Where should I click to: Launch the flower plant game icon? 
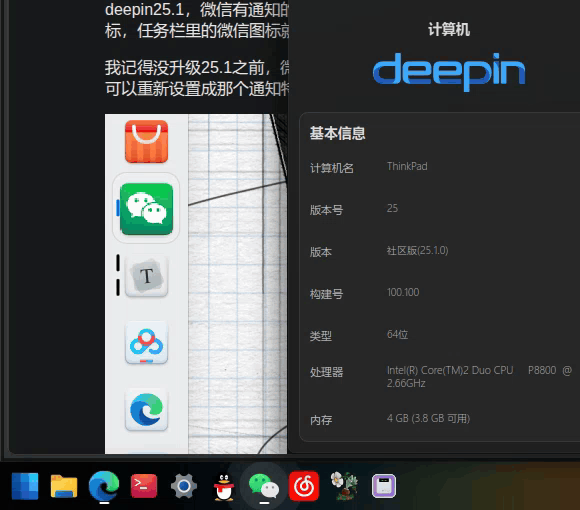pyautogui.click(x=344, y=486)
